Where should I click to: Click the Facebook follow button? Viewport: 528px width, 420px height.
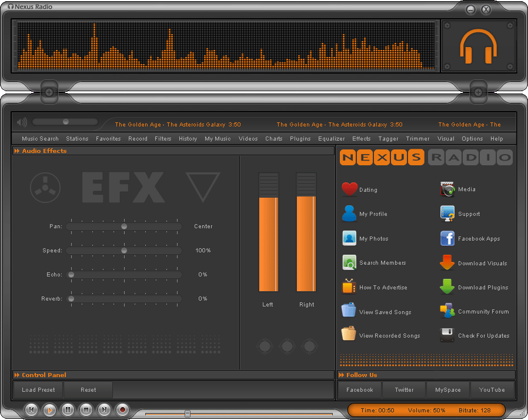tap(360, 389)
